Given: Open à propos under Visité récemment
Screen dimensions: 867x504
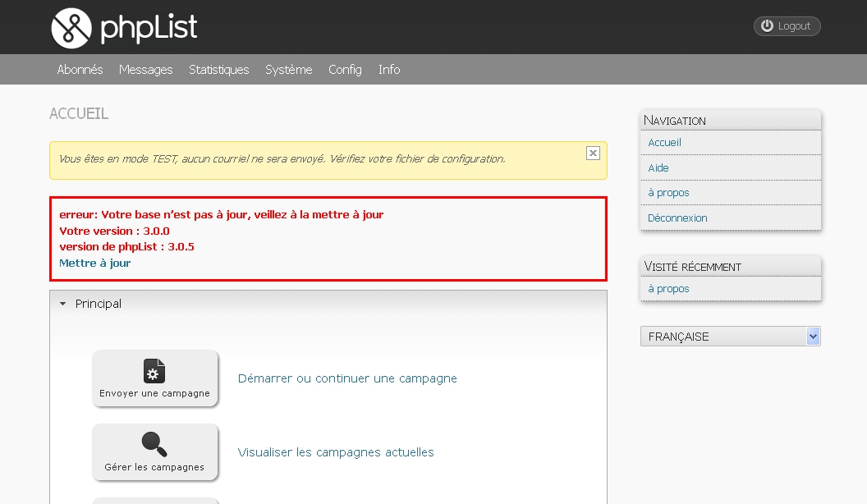Looking at the screenshot, I should pyautogui.click(x=668, y=289).
